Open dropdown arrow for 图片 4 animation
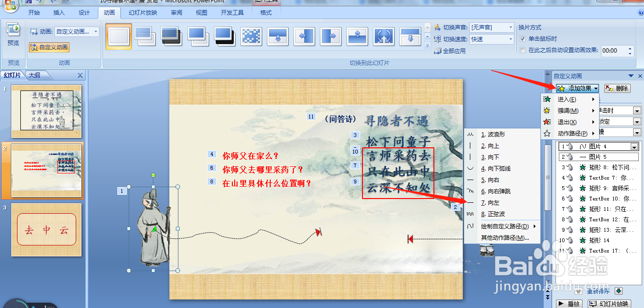This screenshot has height=308, width=644. [x=634, y=147]
